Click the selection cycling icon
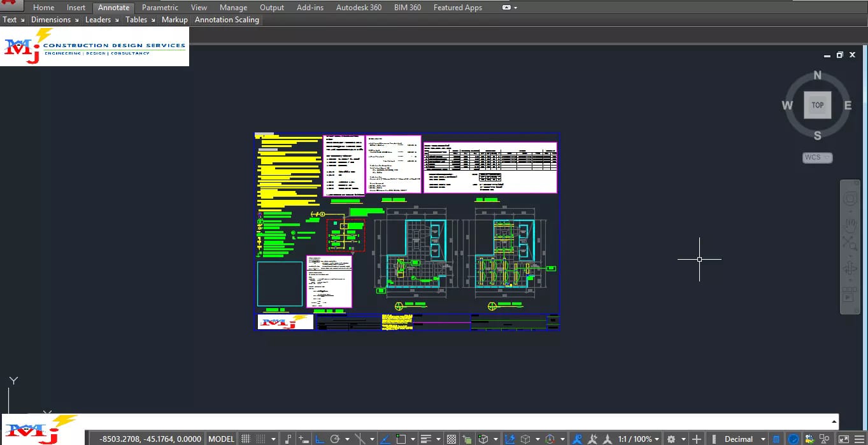Screen dimensions: 868x445 pos(467,439)
